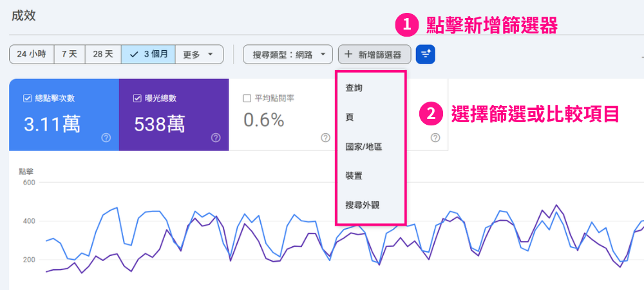This screenshot has height=290, width=644.
Task: Choose 頁 from the filter menu
Action: [371, 117]
